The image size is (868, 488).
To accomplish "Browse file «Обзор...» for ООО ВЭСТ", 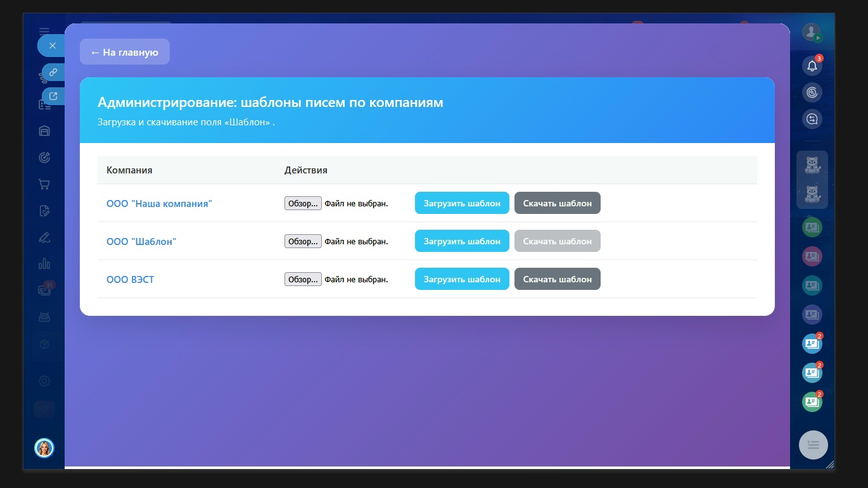I will point(303,279).
